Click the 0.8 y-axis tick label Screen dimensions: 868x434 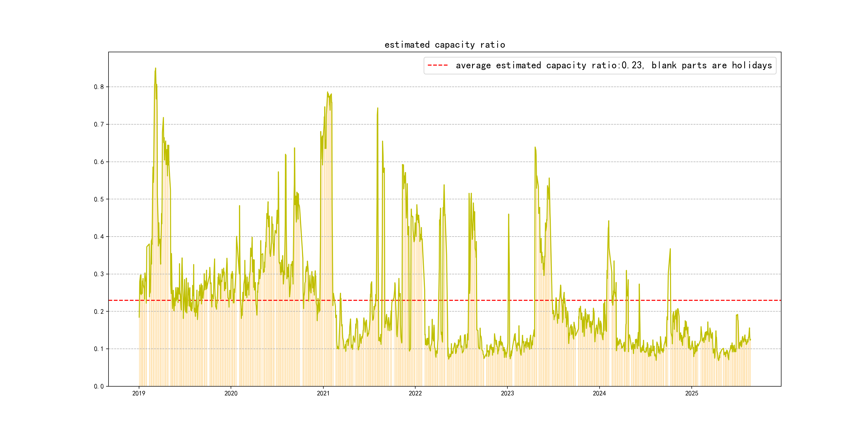point(99,87)
